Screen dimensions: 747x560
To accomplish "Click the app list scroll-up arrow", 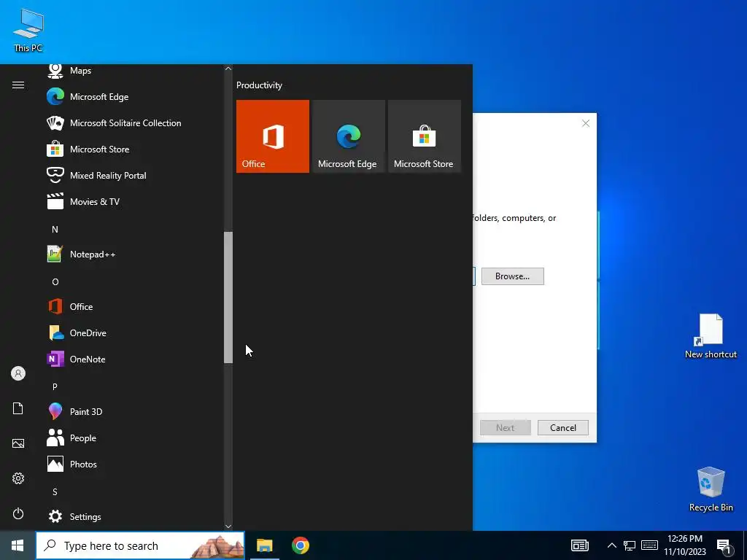I will click(x=228, y=69).
